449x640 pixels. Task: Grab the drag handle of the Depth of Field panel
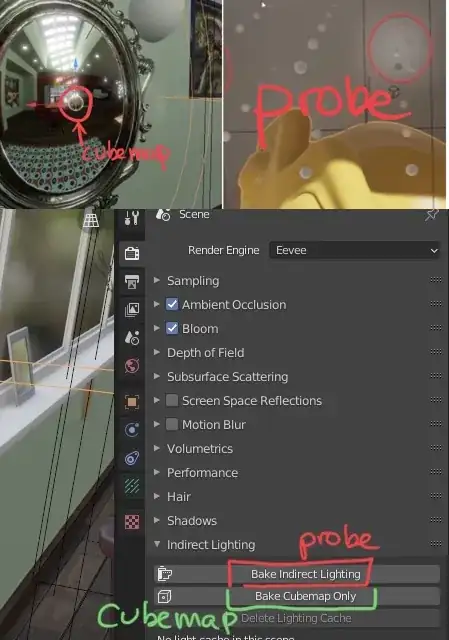tap(436, 352)
